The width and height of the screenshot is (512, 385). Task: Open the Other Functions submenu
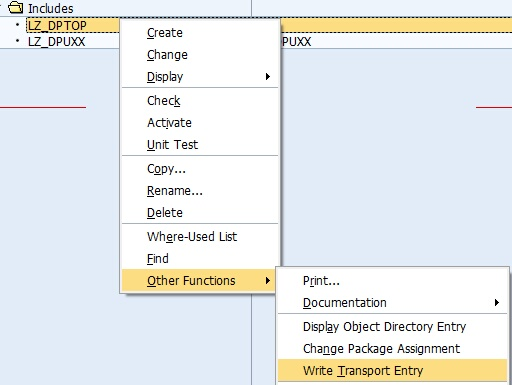pos(199,281)
